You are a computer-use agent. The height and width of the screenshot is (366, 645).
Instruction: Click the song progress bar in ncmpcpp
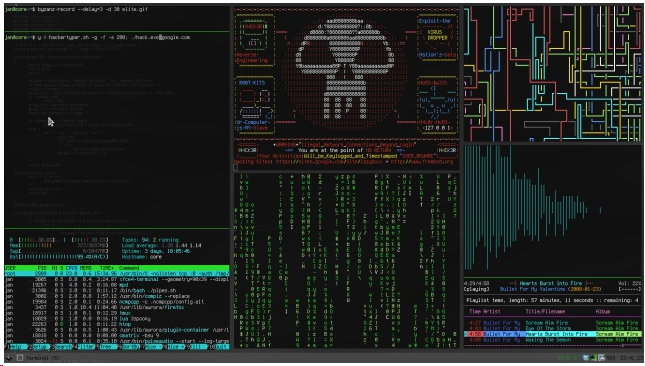click(552, 346)
